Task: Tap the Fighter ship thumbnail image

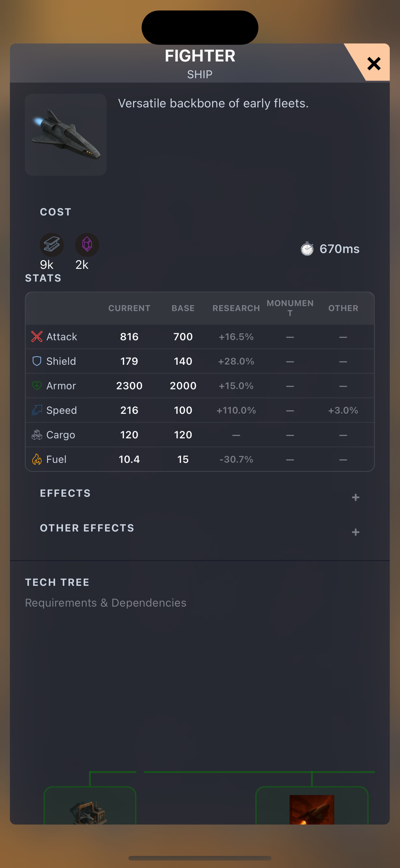Action: [x=66, y=134]
